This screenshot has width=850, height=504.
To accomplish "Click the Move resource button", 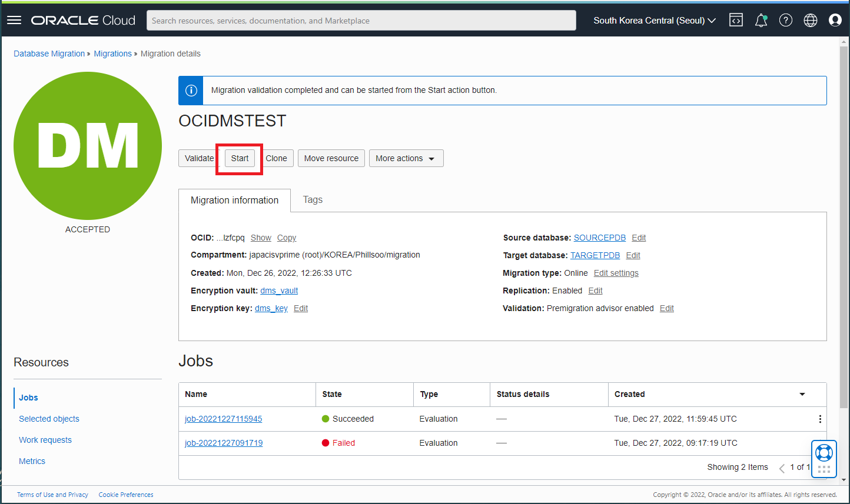I will [331, 158].
